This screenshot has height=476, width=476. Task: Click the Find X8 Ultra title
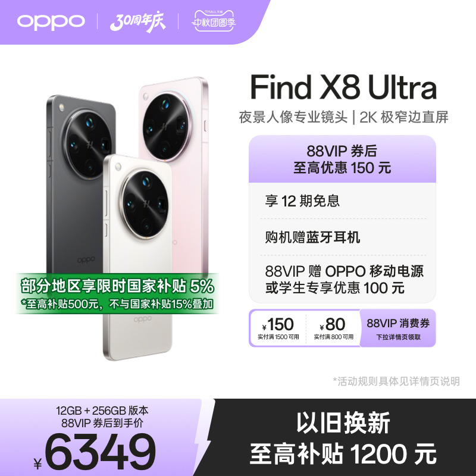click(x=343, y=87)
